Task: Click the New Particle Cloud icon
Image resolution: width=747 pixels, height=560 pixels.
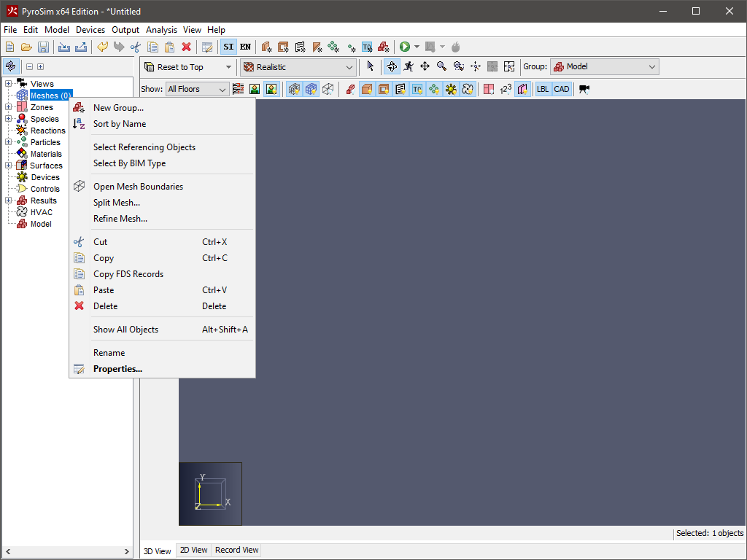Action: coord(333,47)
